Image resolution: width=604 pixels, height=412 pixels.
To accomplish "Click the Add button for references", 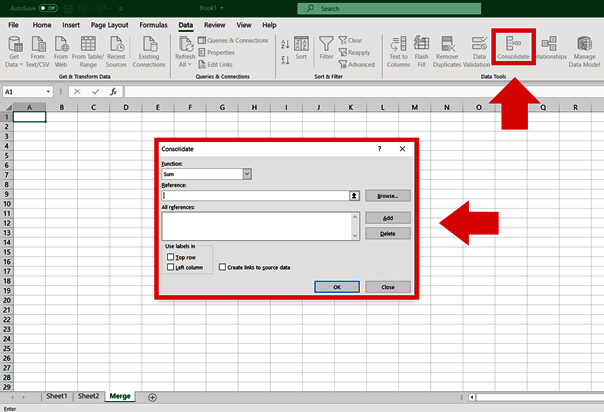I will [387, 217].
